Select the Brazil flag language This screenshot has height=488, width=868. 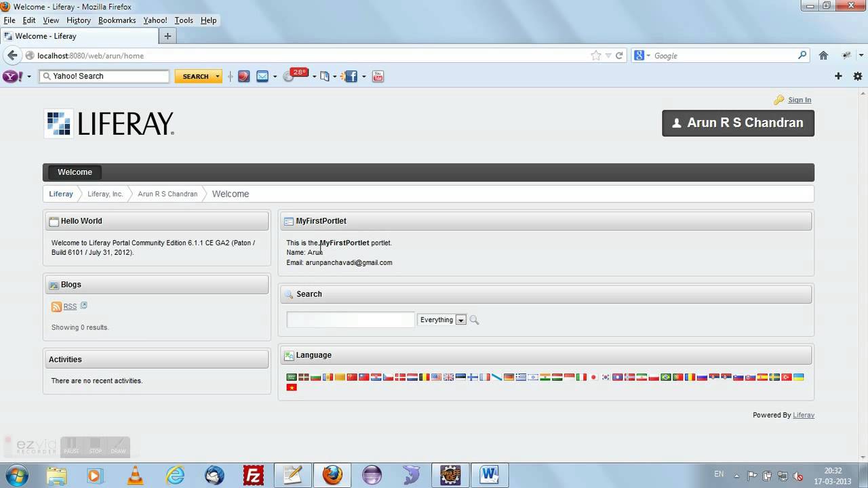pyautogui.click(x=665, y=377)
